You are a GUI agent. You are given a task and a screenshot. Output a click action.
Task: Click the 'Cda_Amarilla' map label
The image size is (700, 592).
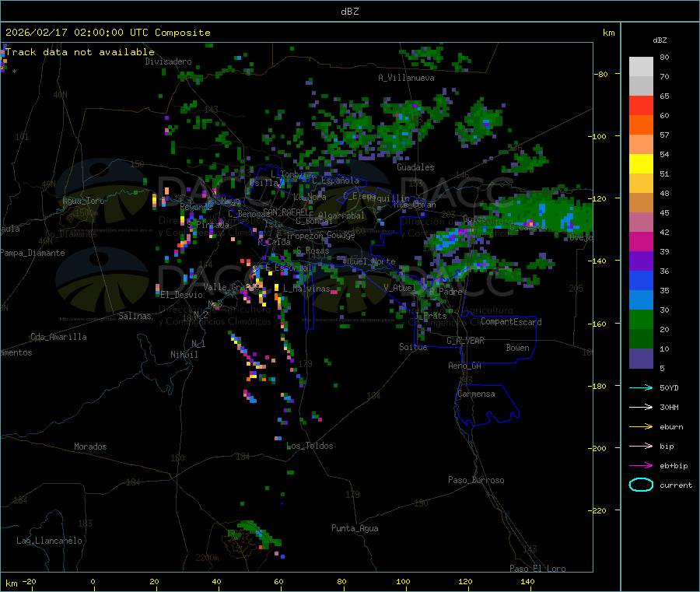coord(58,337)
